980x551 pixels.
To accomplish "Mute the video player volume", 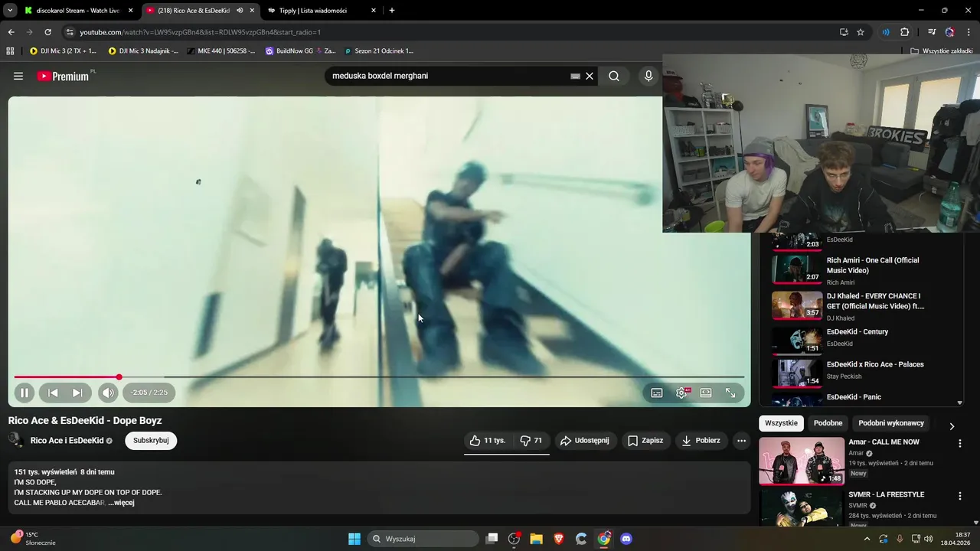I will (108, 393).
